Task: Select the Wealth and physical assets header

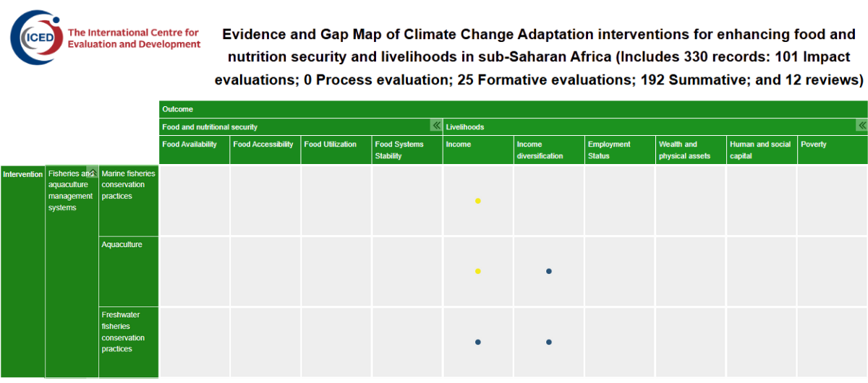Action: (x=691, y=150)
